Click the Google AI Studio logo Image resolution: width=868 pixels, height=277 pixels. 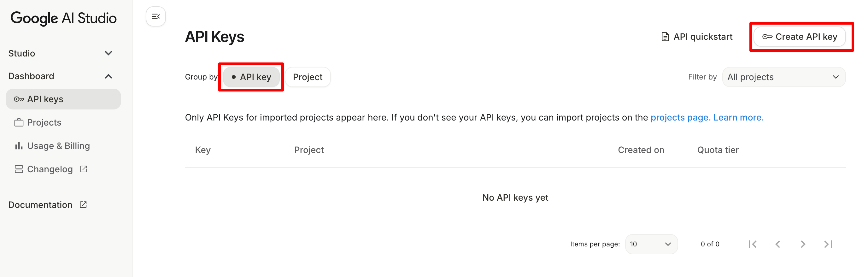[x=63, y=18]
